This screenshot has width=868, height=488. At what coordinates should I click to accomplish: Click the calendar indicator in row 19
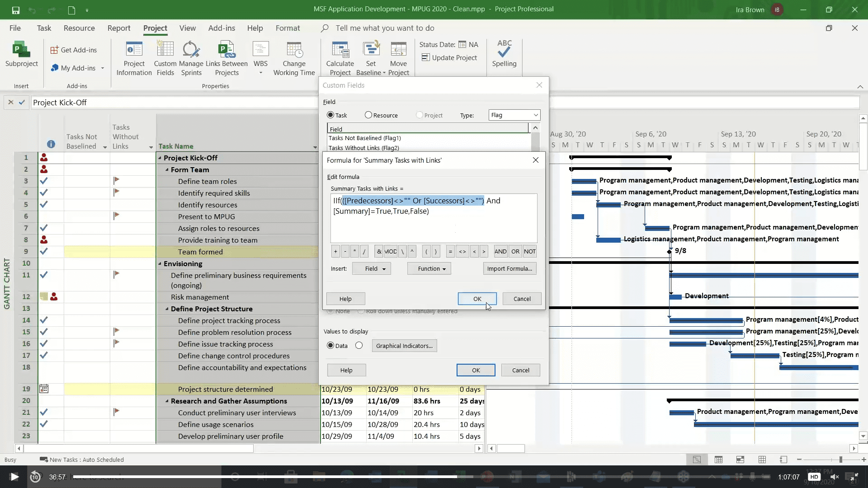click(44, 389)
